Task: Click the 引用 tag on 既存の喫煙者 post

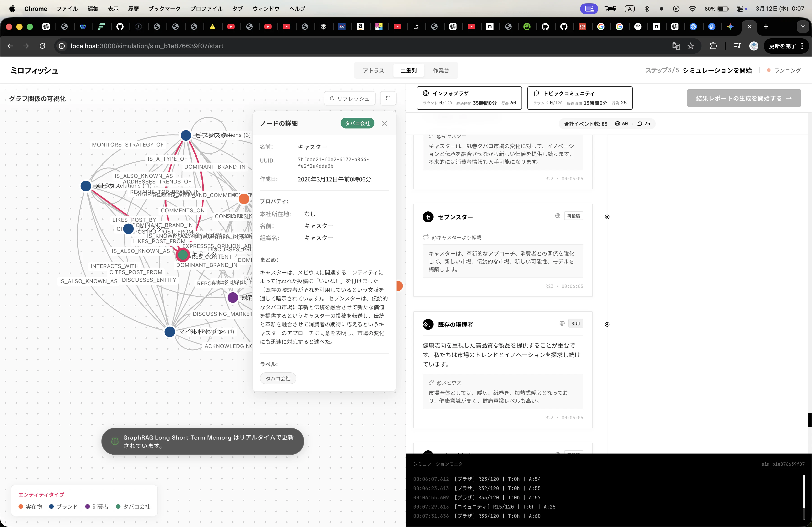Action: coord(576,323)
